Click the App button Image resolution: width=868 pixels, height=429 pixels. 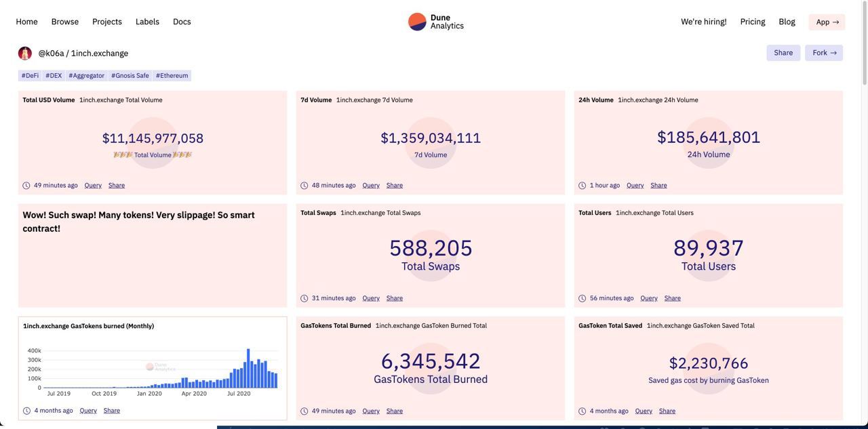point(827,22)
